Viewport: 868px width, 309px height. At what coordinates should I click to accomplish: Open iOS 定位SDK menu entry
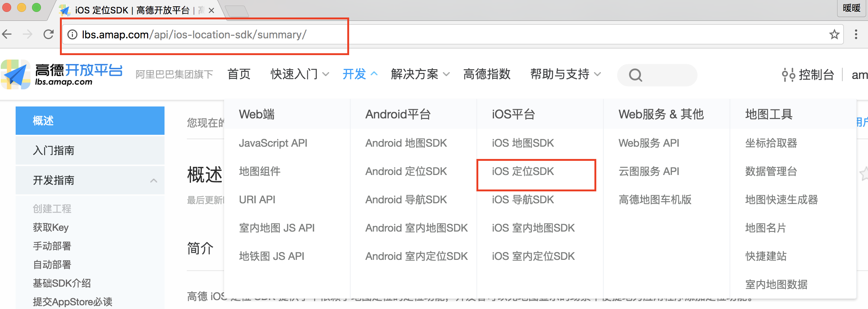pos(523,171)
